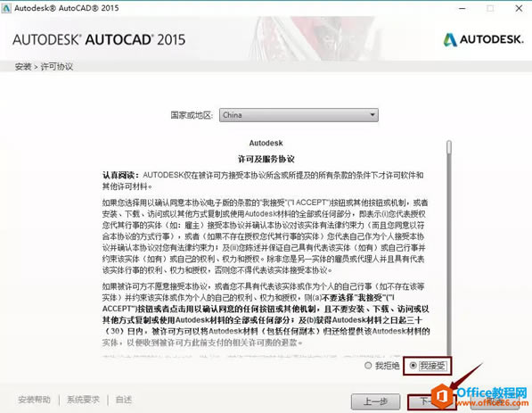Image resolution: width=532 pixels, height=413 pixels.
Task: Click the Autodesk logo at top right
Action: pos(484,39)
